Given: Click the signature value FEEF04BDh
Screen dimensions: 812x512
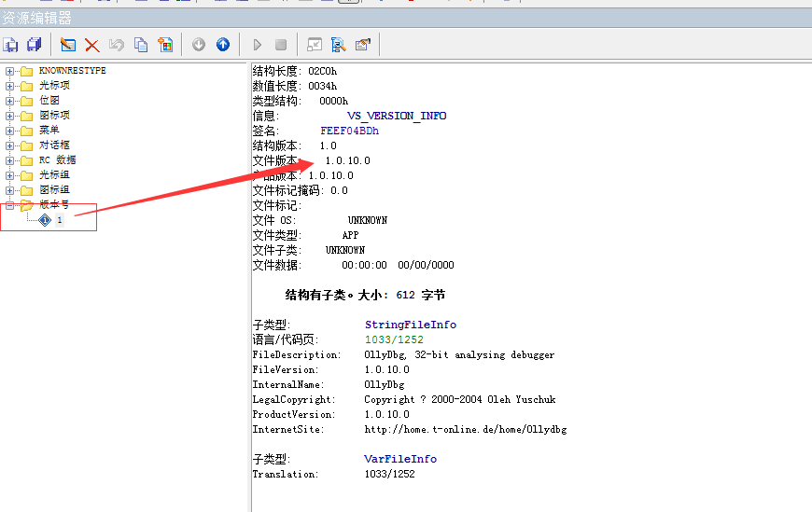Looking at the screenshot, I should (x=350, y=131).
